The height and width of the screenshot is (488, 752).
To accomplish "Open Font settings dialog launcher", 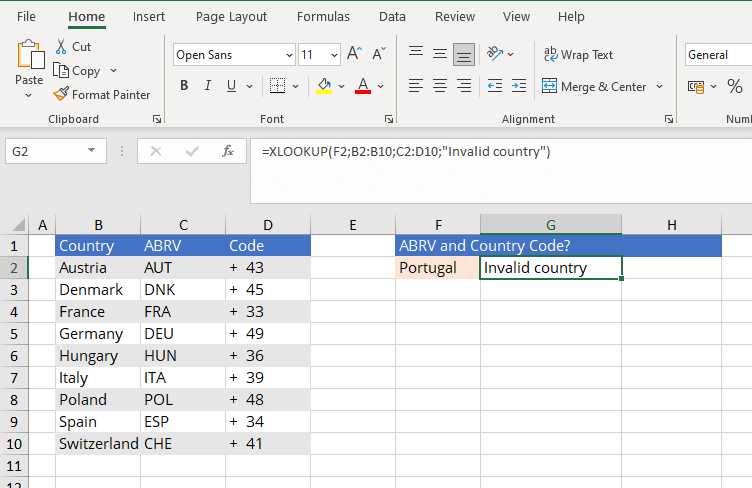I will click(389, 119).
